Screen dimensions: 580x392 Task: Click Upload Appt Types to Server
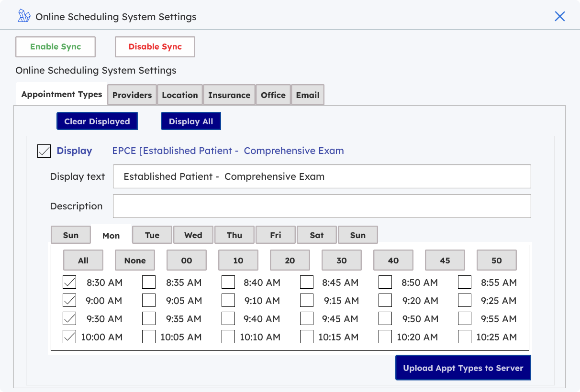463,368
